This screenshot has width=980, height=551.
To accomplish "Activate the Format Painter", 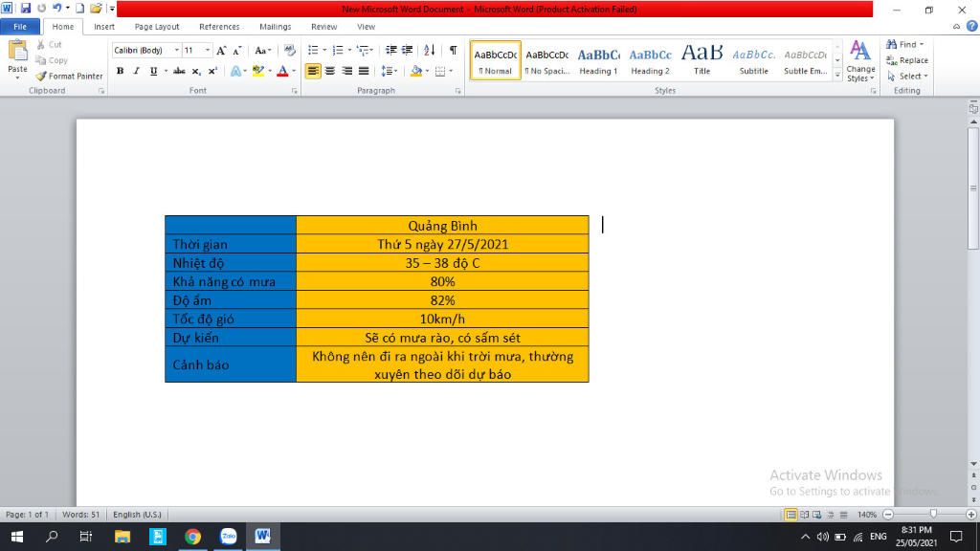I will click(69, 76).
